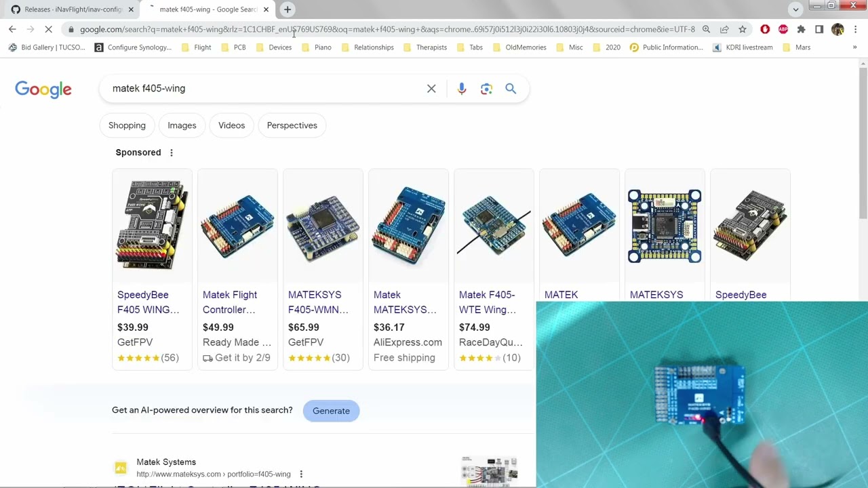Open SpeedyBee F405 WING product image

152,226
